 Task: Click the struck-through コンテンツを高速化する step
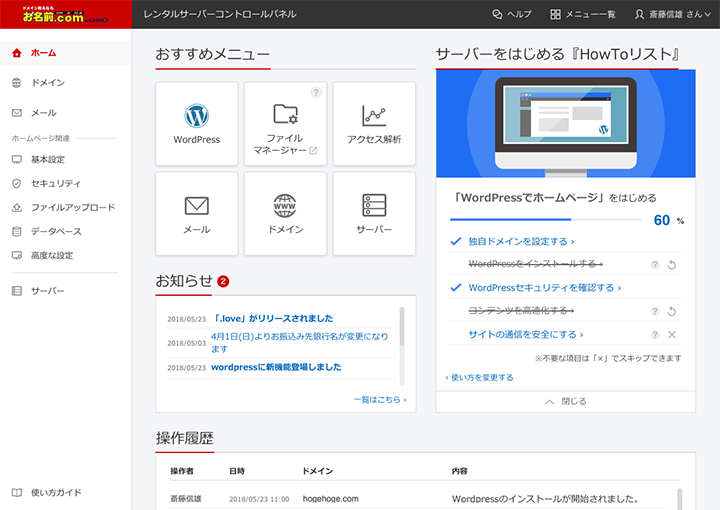[521, 311]
